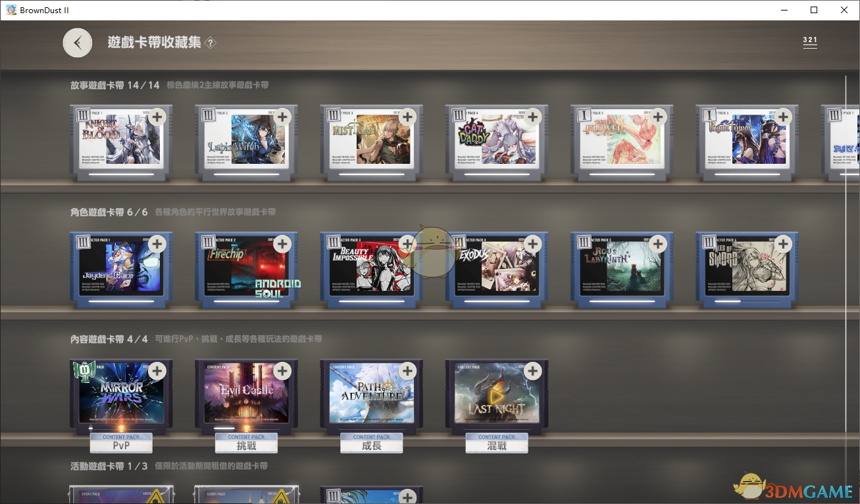Click the III level badge on Knight of Blood

pos(84,116)
